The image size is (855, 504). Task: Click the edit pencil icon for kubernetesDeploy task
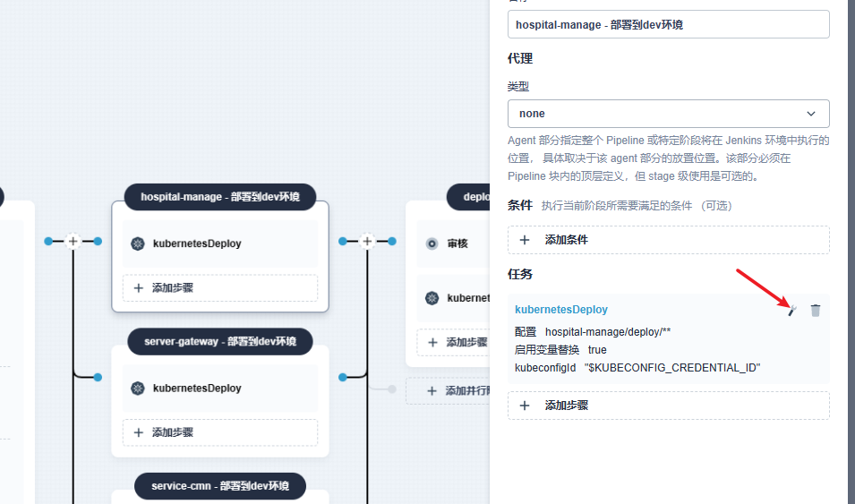[791, 311]
